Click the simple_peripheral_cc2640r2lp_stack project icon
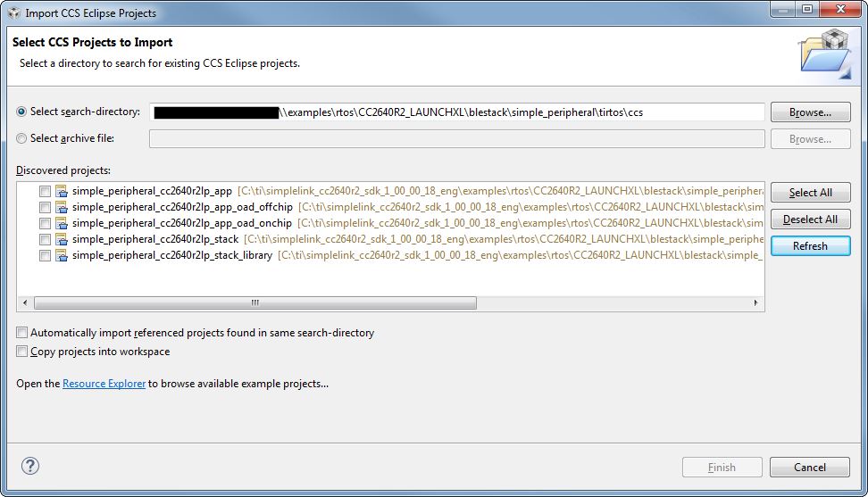 [62, 239]
